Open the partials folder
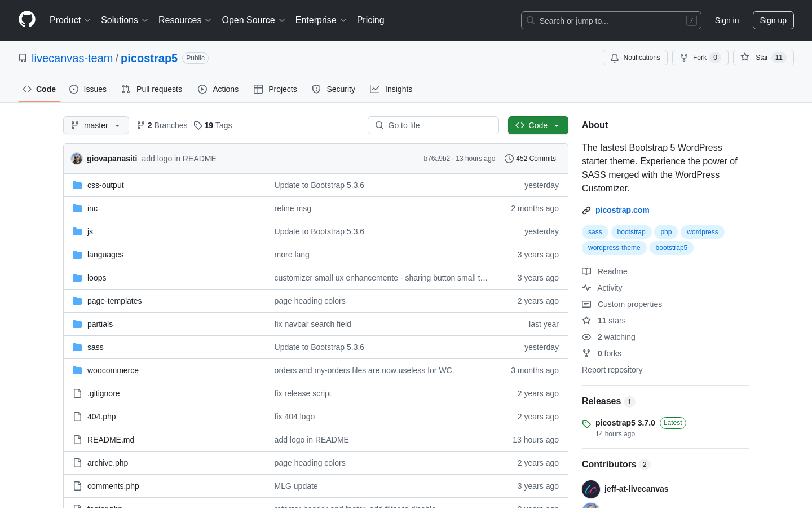This screenshot has height=508, width=812. tap(100, 324)
